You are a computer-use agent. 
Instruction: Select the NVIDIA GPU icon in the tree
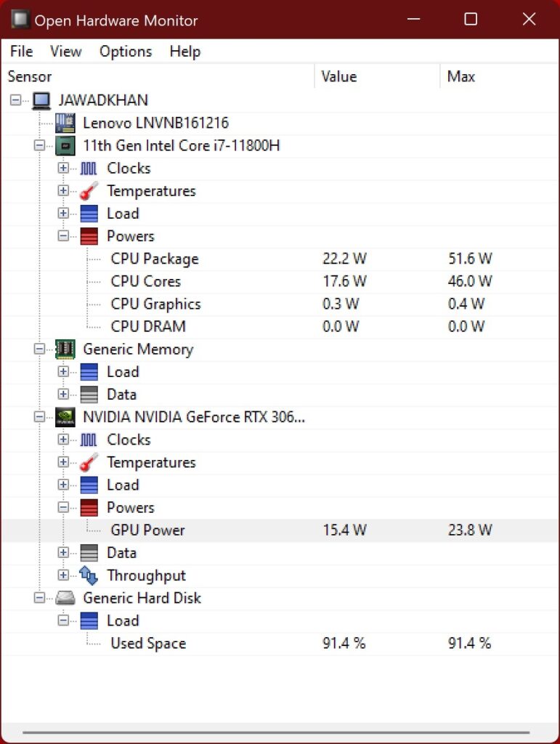coord(65,417)
